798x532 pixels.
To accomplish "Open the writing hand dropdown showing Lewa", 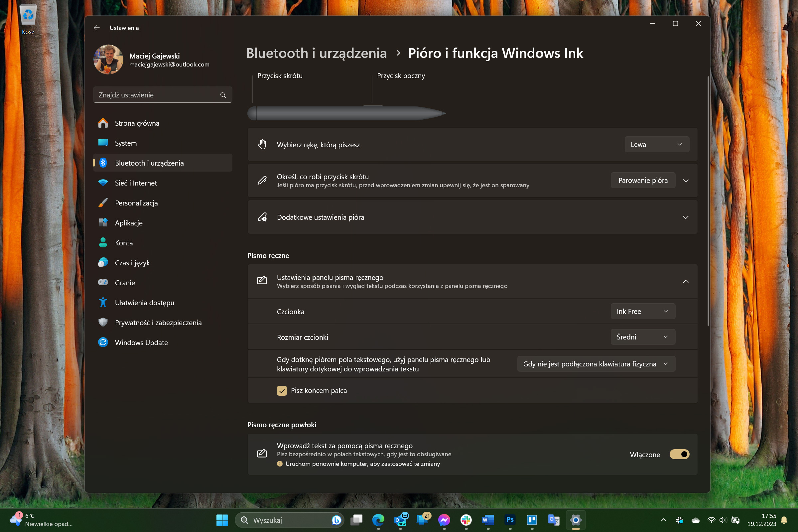I will (657, 145).
